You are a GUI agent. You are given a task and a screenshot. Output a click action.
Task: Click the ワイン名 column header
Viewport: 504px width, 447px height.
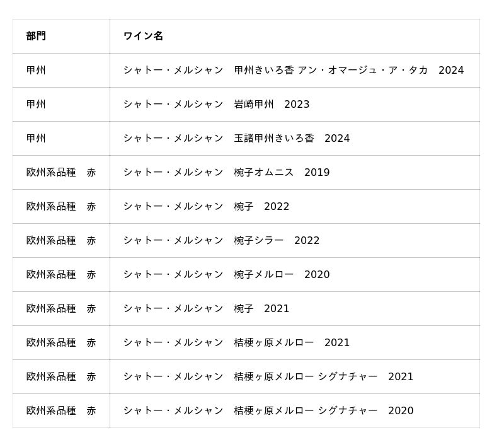pyautogui.click(x=143, y=36)
